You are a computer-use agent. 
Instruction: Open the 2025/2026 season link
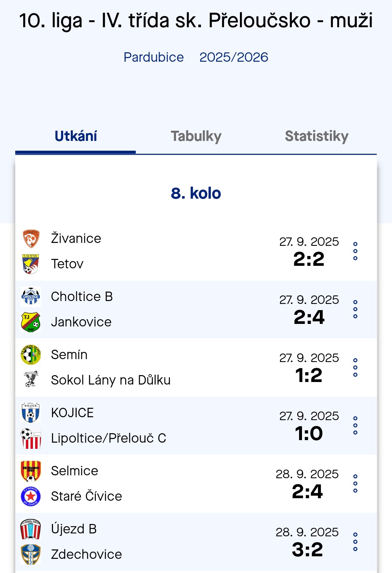(x=234, y=57)
